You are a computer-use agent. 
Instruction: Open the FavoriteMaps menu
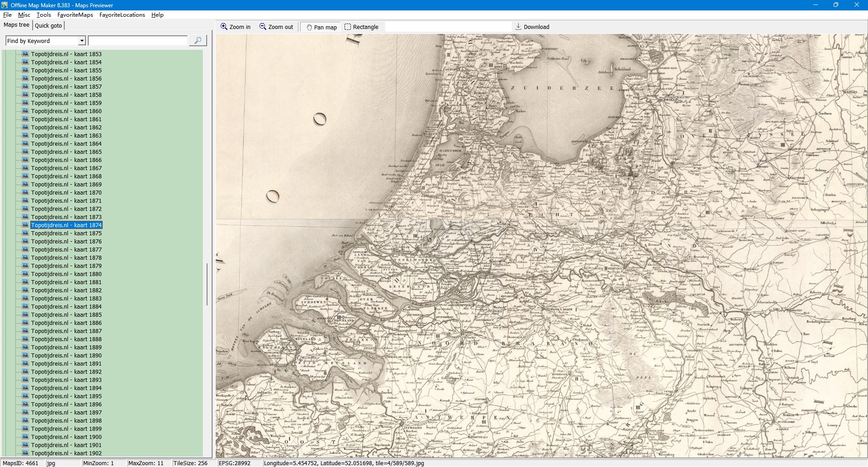point(75,15)
